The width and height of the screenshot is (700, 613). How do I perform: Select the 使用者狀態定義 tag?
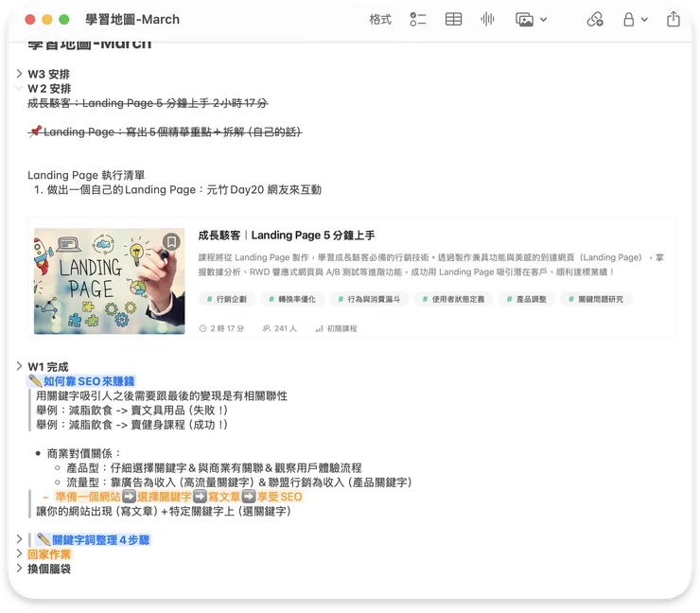coord(453,299)
